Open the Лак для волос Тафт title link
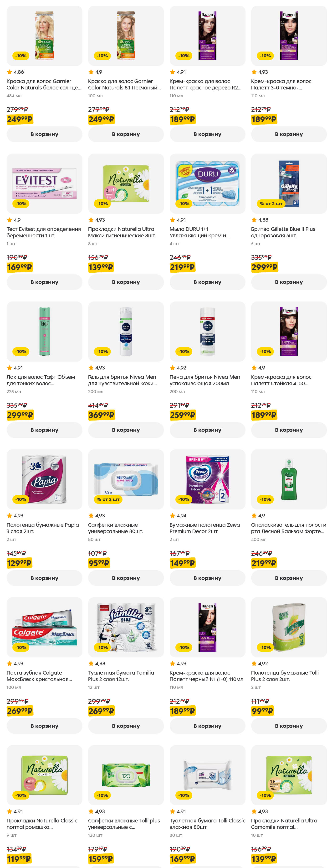332x868 pixels. 41,380
